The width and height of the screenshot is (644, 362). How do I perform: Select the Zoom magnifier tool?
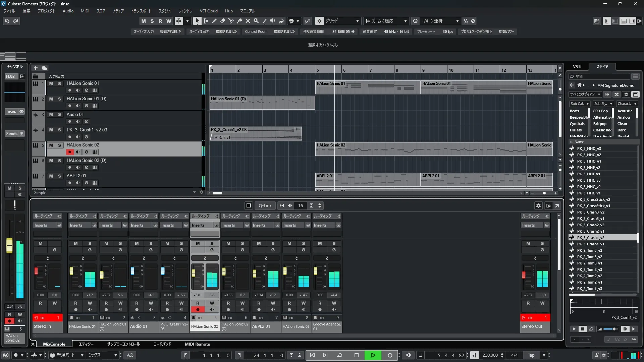pos(256,21)
